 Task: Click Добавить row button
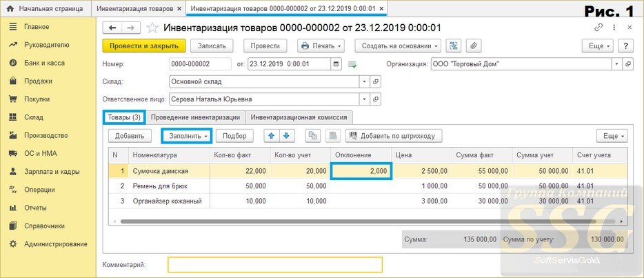(130, 136)
